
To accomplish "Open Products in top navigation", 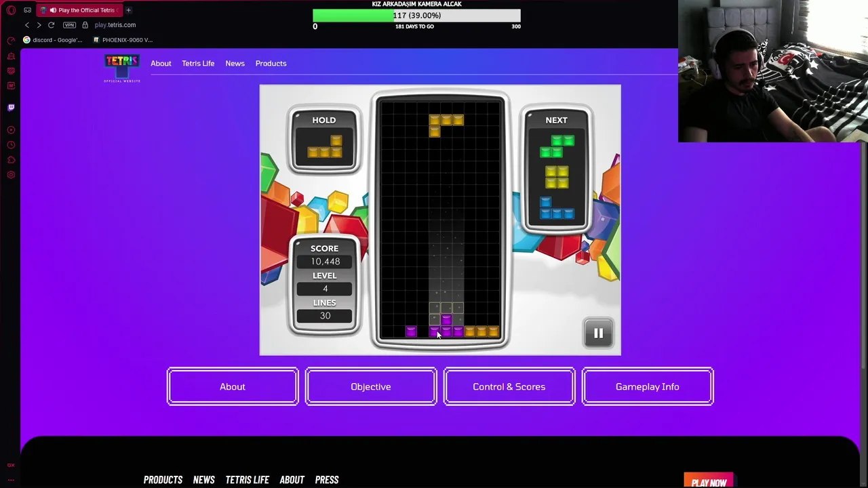I will point(271,63).
